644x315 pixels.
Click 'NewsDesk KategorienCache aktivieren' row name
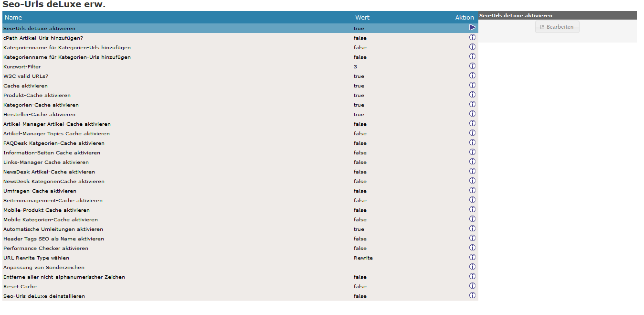pos(54,182)
